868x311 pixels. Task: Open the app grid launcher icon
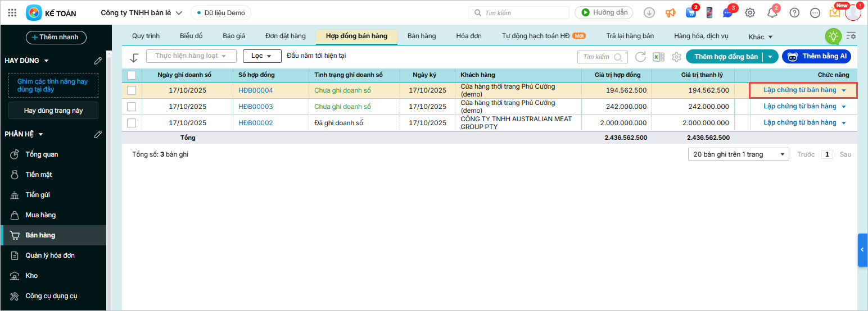coord(12,12)
